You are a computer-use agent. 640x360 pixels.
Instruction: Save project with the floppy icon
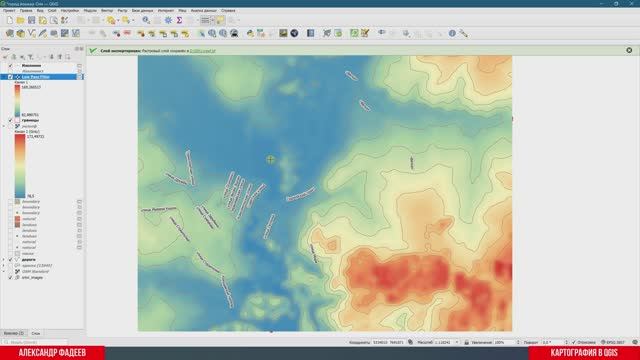point(31,20)
